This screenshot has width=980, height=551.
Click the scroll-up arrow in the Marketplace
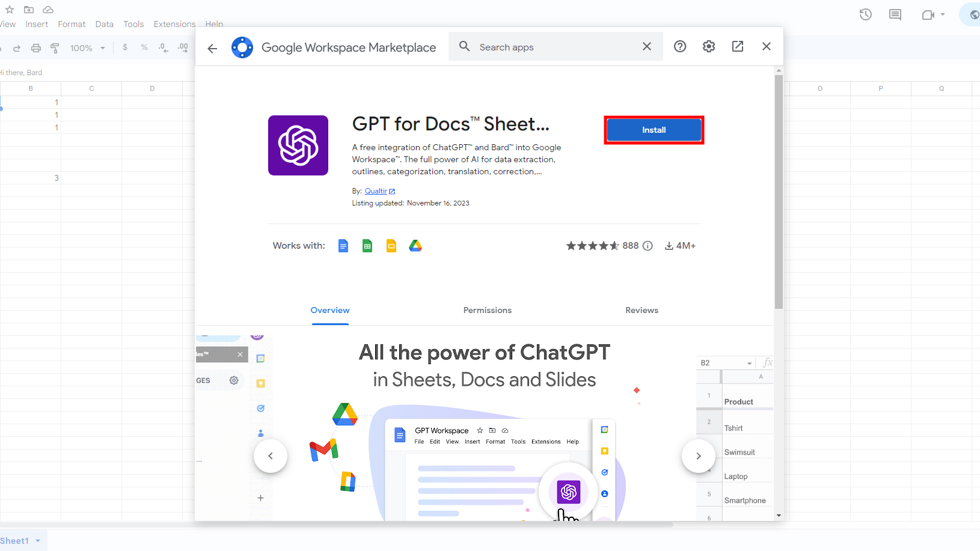pos(779,71)
